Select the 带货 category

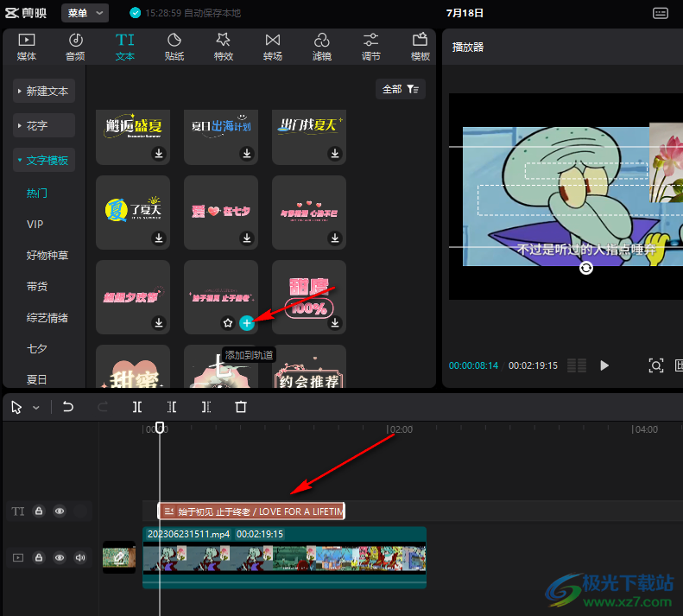click(x=36, y=287)
